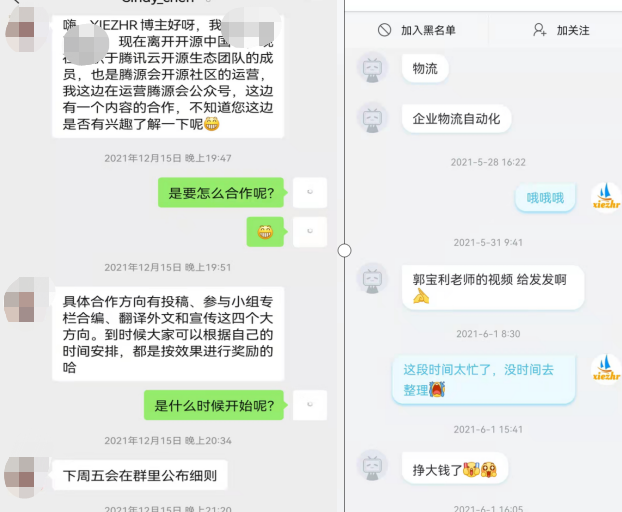Click 加关注 button
Screen dimensions: 622x512
click(561, 30)
